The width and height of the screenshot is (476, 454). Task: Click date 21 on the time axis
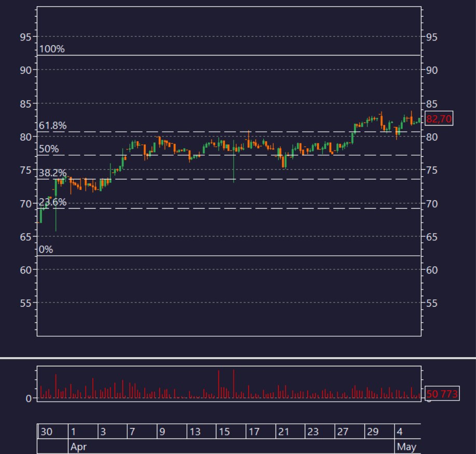pos(283,432)
